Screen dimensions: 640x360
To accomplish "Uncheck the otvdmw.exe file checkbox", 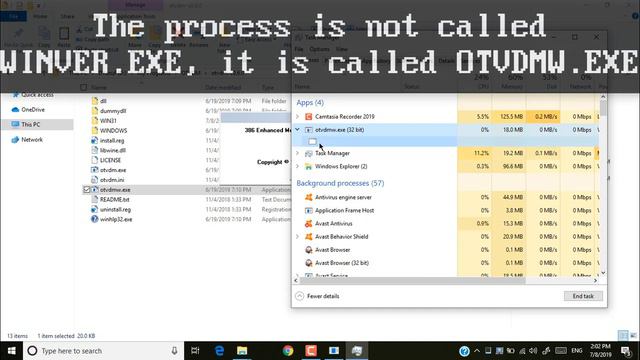I will tap(86, 190).
